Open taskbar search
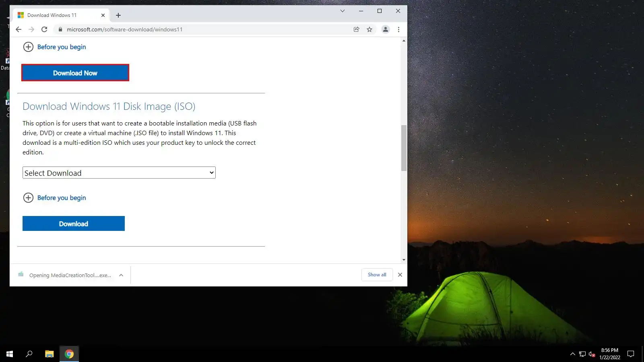 [29, 354]
